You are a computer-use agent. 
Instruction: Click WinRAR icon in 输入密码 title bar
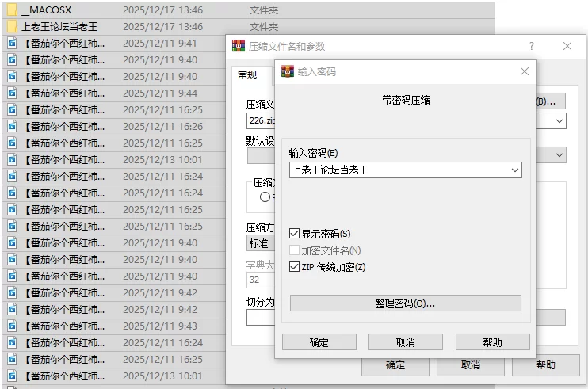[288, 71]
